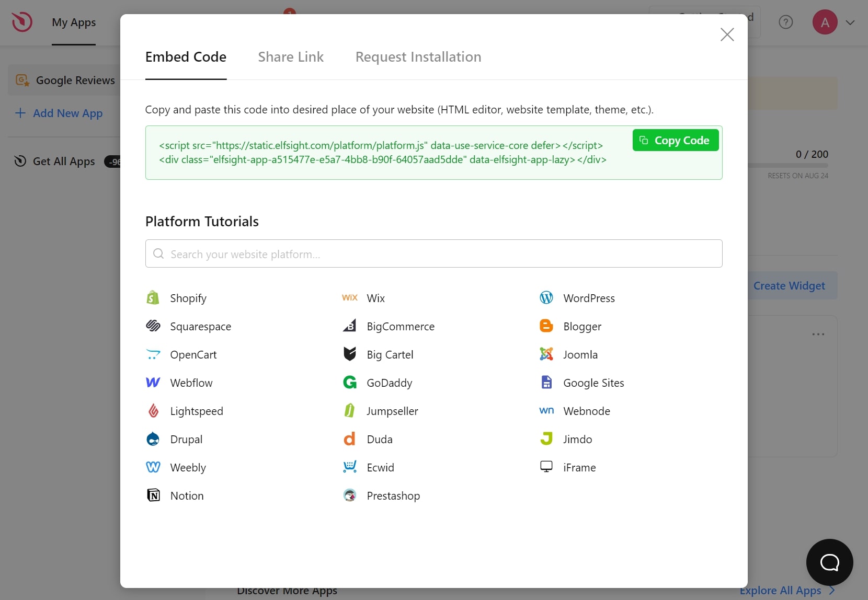
Task: Click the Copy Code button
Action: coord(675,140)
